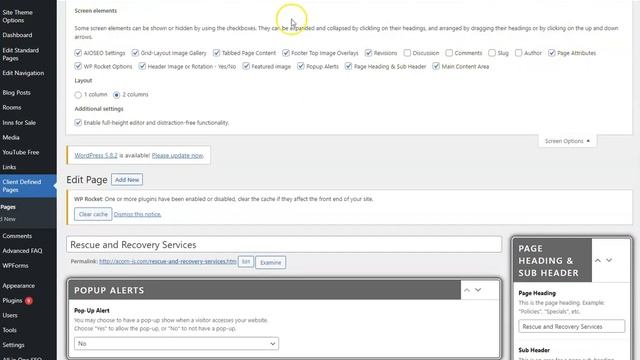
Task: Uncheck Revisions screen element
Action: pyautogui.click(x=368, y=53)
